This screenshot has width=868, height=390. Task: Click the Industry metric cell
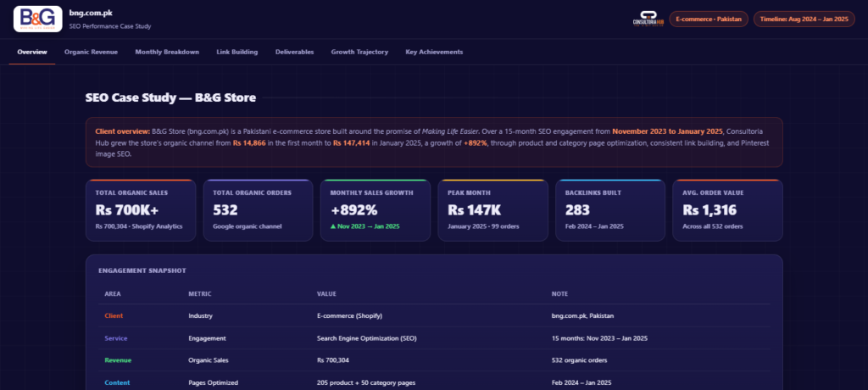[x=200, y=315]
